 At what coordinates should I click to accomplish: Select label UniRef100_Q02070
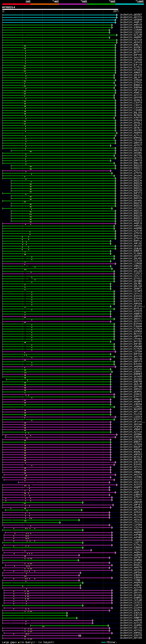131,321
